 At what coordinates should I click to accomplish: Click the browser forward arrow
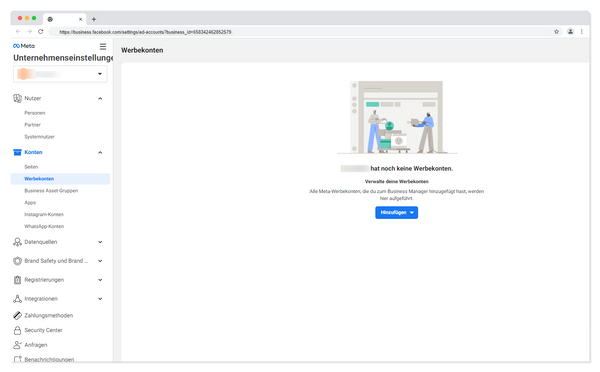[x=29, y=32]
